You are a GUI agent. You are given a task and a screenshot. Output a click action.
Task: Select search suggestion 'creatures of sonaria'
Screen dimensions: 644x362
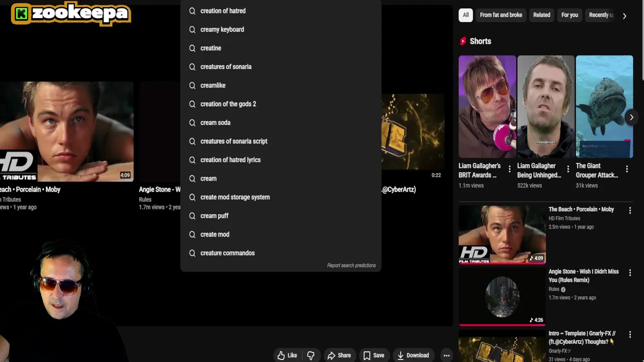point(281,66)
